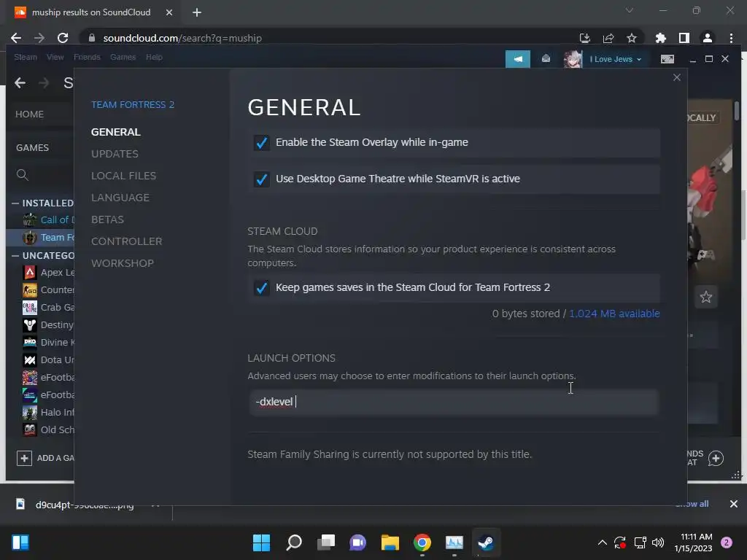The height and width of the screenshot is (560, 747).
Task: Open the 1.024 MB available link
Action: tap(614, 314)
